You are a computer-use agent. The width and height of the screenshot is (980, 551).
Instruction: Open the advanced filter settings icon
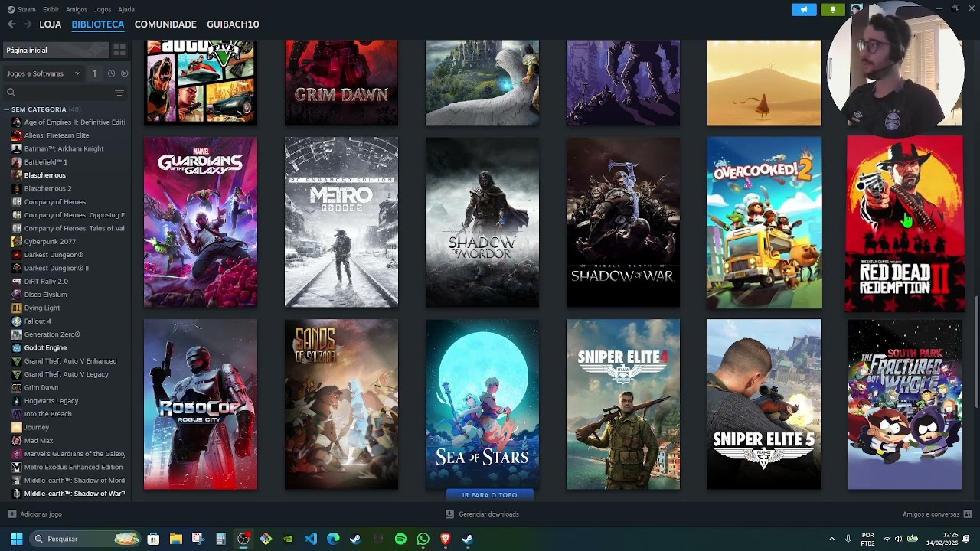click(x=119, y=93)
